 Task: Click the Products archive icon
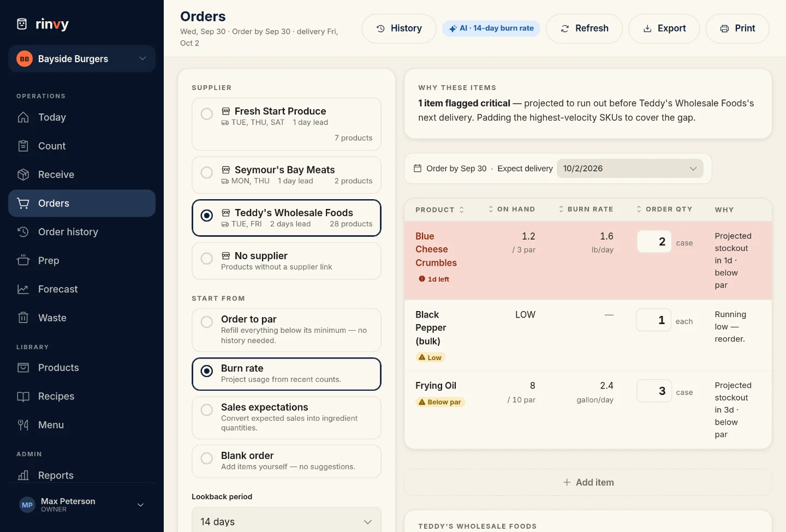[23, 368]
